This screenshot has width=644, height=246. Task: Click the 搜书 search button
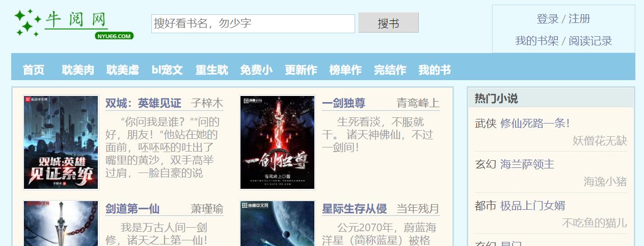click(388, 23)
